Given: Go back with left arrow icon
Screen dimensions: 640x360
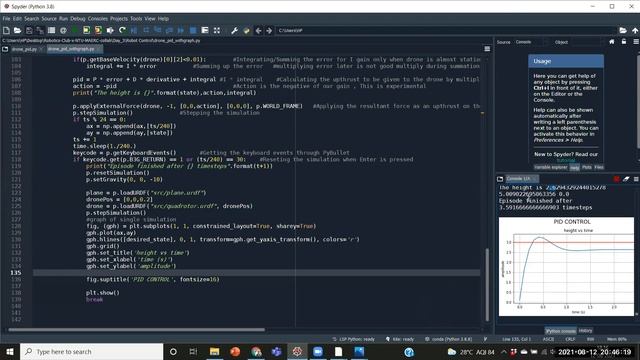Looking at the screenshot, I should tap(258, 30).
